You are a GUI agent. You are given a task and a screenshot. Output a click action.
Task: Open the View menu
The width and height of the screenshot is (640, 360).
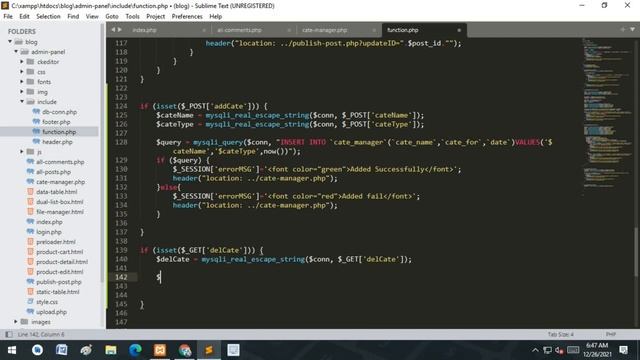pyautogui.click(x=92, y=16)
